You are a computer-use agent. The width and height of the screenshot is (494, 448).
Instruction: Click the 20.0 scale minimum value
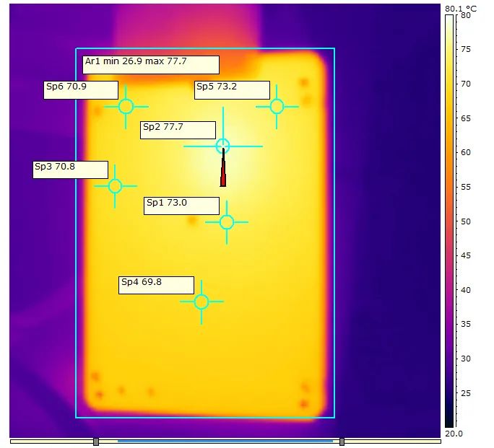click(x=454, y=433)
